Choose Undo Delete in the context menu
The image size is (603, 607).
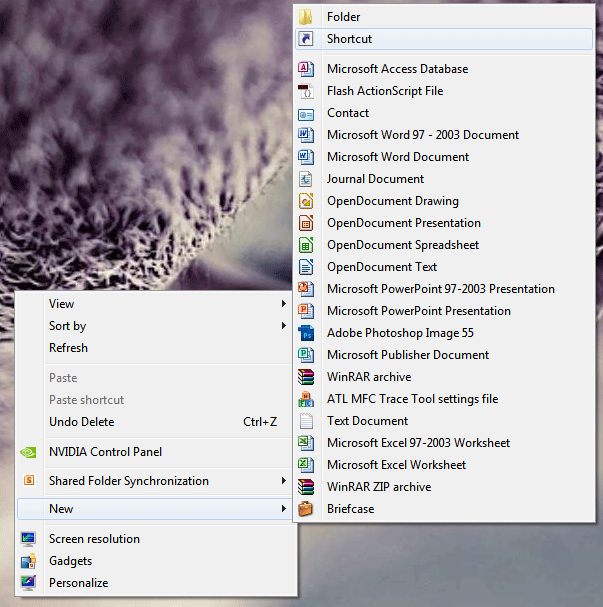[x=156, y=422]
